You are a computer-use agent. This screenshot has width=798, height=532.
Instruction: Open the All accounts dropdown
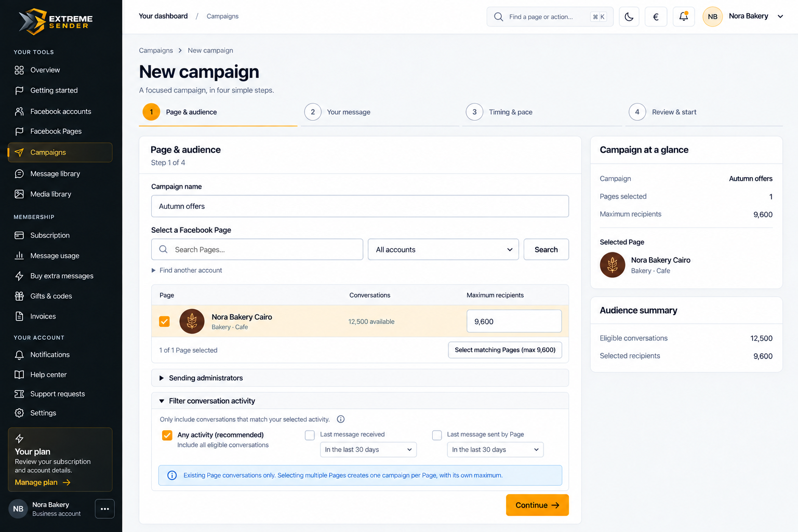(x=443, y=249)
